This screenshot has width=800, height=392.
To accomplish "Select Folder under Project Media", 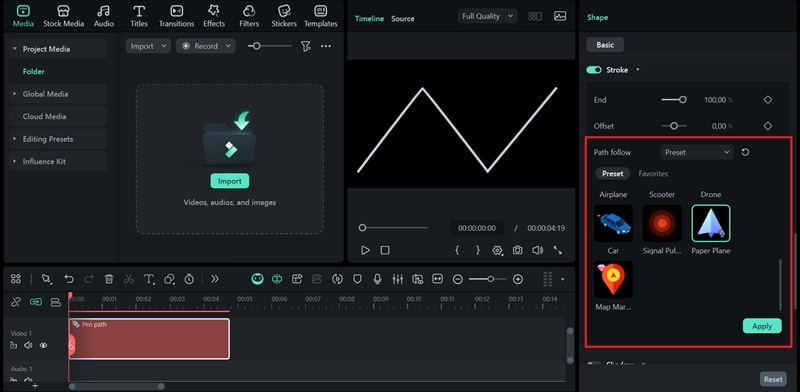I will point(34,71).
